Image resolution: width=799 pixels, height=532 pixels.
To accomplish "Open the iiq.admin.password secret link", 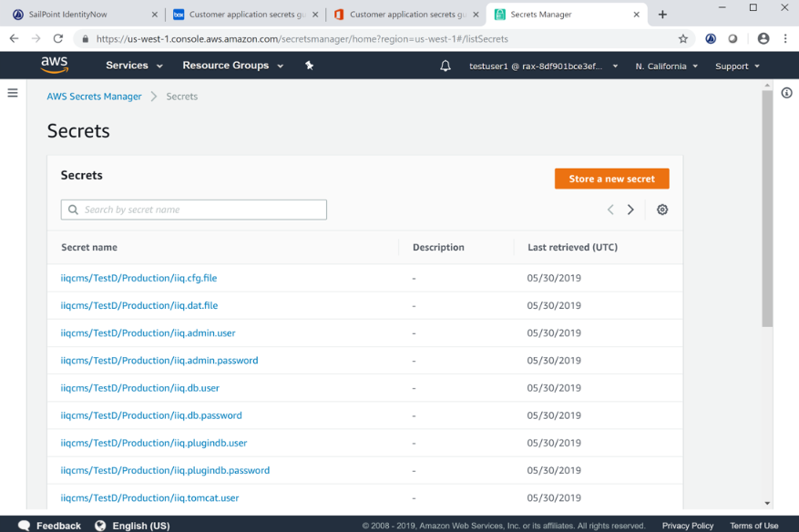I will 159,361.
